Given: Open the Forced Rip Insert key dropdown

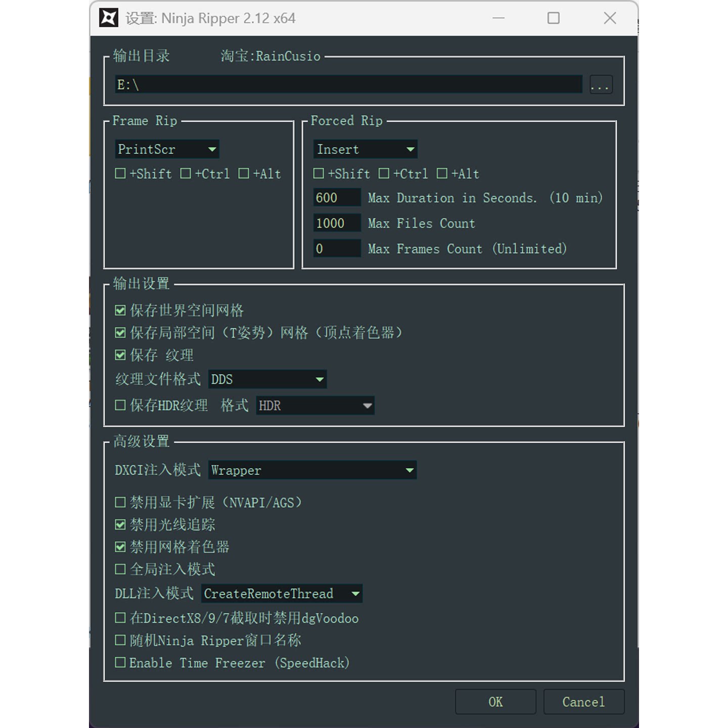Looking at the screenshot, I should (365, 149).
